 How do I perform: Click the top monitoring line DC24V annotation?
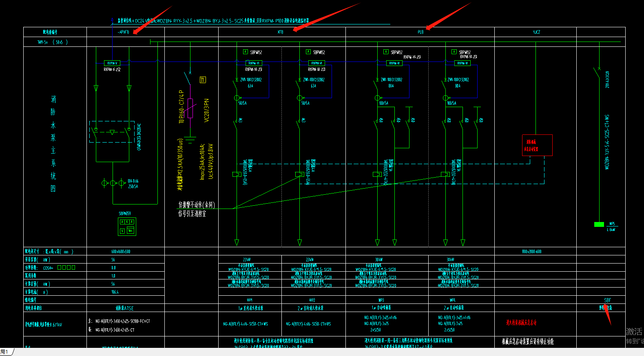coord(213,20)
